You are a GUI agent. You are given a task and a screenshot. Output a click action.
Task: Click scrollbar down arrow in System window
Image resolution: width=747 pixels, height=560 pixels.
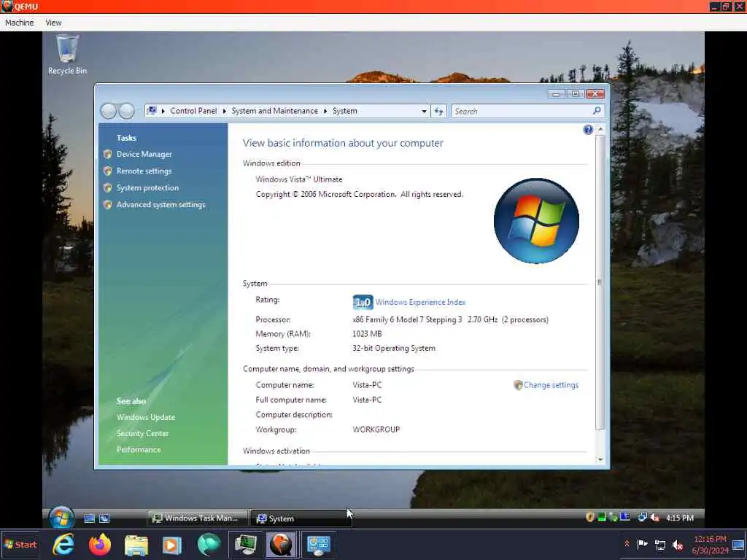pos(600,459)
